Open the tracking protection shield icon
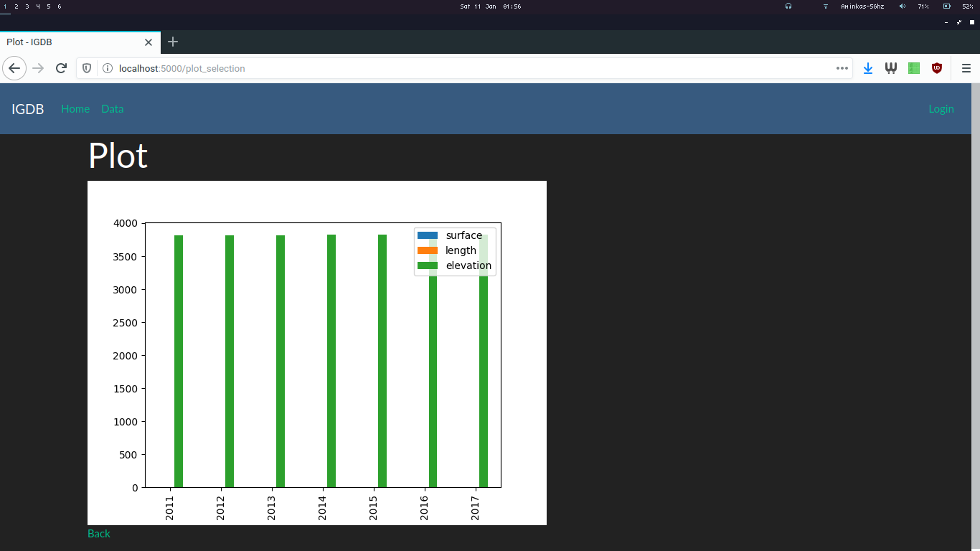The width and height of the screenshot is (980, 551). pos(87,68)
